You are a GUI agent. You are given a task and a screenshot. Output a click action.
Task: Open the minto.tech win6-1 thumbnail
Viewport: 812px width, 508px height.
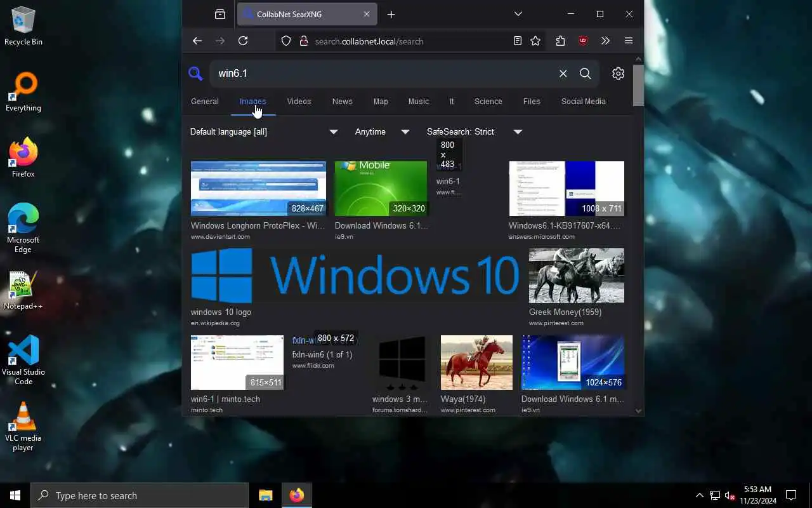[x=237, y=363]
